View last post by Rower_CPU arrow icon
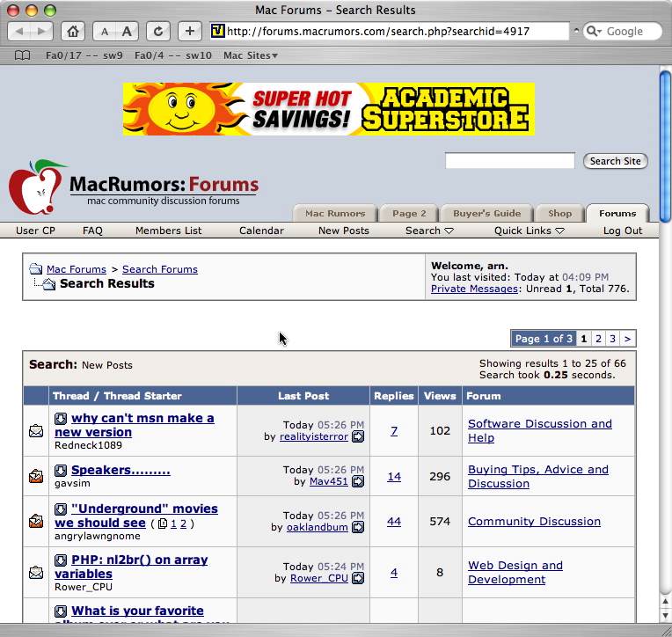The width and height of the screenshot is (672, 637). pyautogui.click(x=358, y=578)
